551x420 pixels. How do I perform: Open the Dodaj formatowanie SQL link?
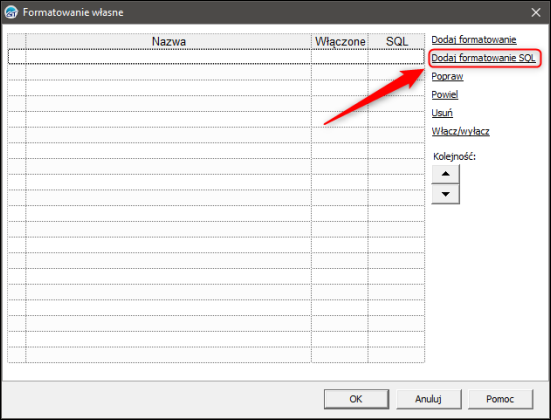483,58
